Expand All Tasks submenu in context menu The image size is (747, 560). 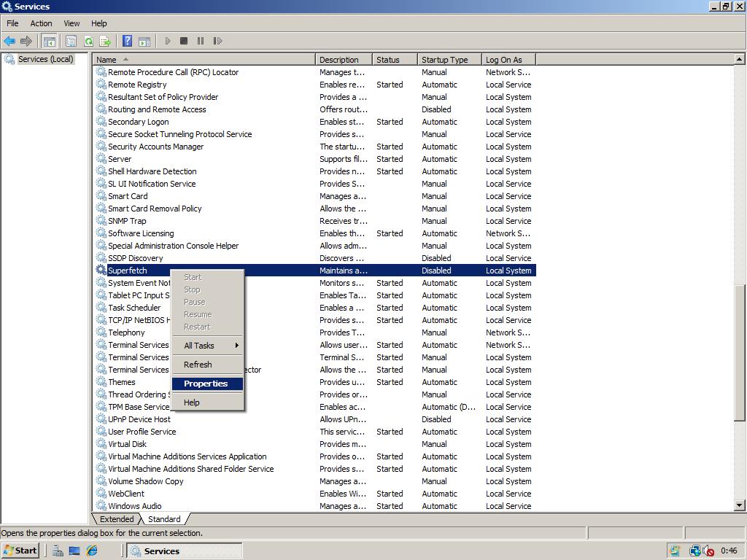coord(207,346)
